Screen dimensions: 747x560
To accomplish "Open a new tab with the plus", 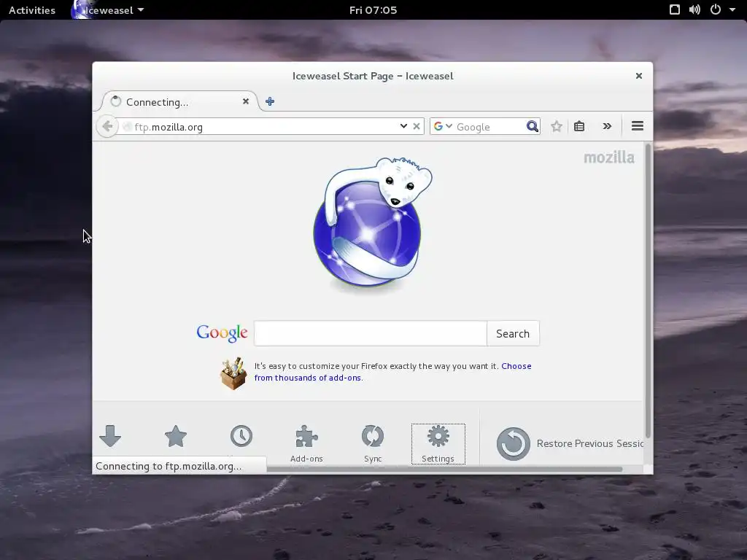I will 270,101.
